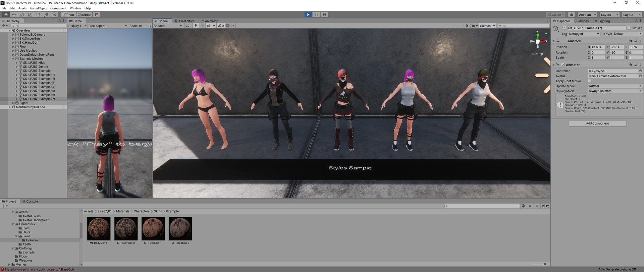
Task: Select the Rect Transform tool
Action: 38,15
